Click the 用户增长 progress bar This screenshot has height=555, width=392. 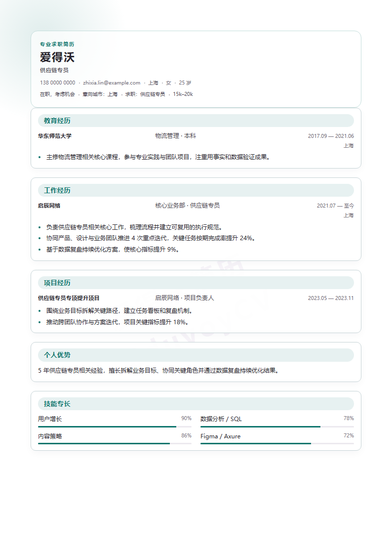tap(115, 427)
